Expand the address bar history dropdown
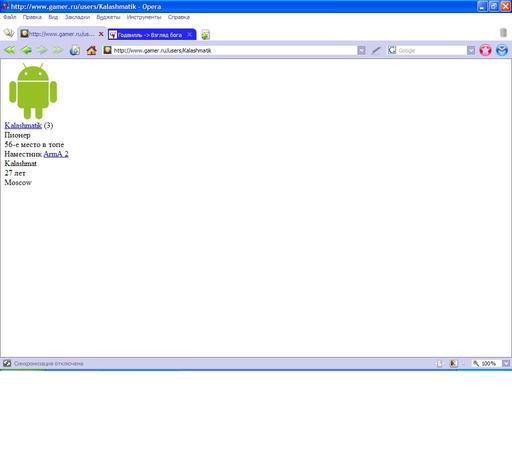Screen dimensions: 512x450 click(361, 50)
